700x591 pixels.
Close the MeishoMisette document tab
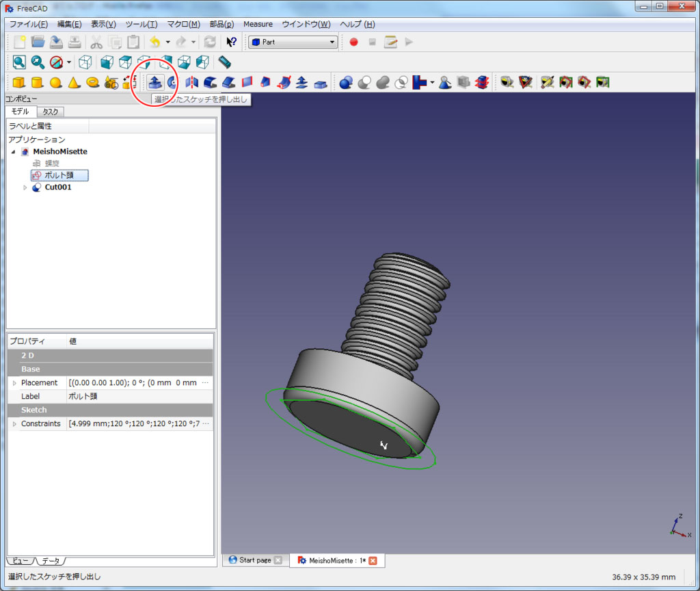point(373,560)
